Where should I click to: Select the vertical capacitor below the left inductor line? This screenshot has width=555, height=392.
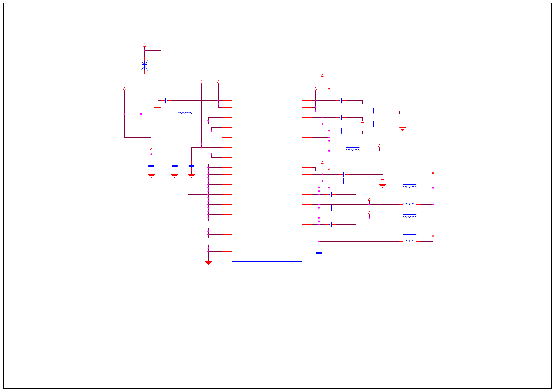pos(141,122)
